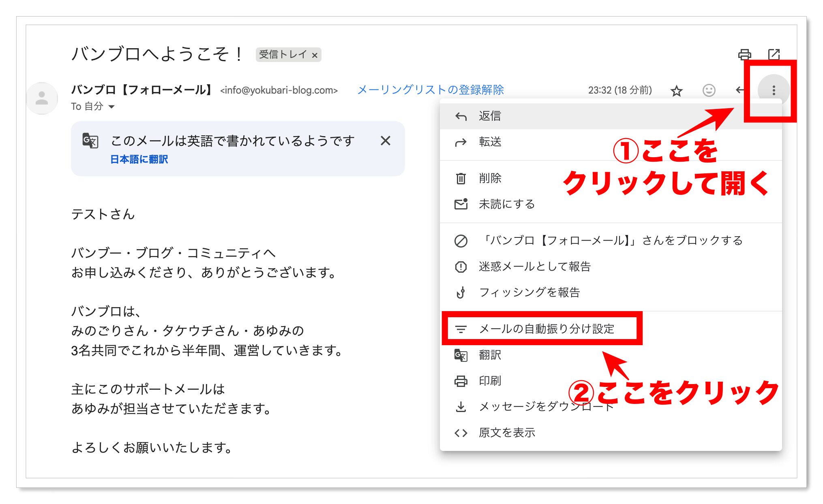Click the sender profile avatar

42,98
